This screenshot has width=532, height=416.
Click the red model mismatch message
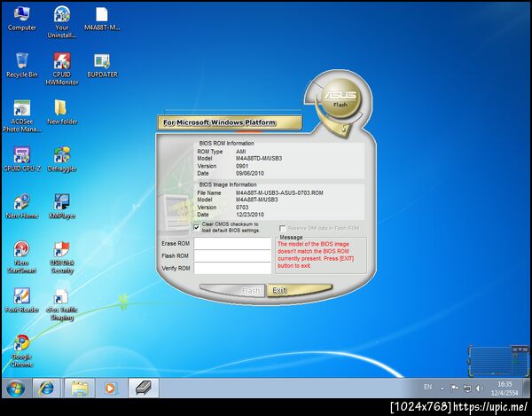point(316,255)
